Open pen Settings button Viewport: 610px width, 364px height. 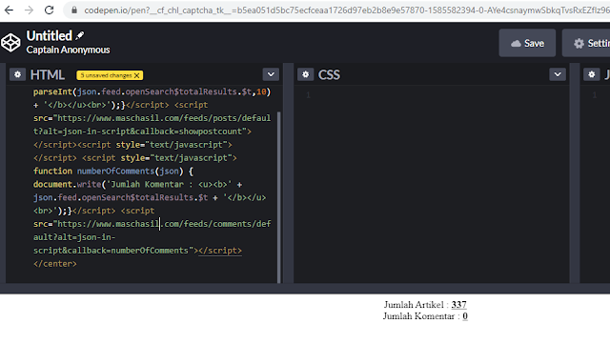pyautogui.click(x=586, y=43)
